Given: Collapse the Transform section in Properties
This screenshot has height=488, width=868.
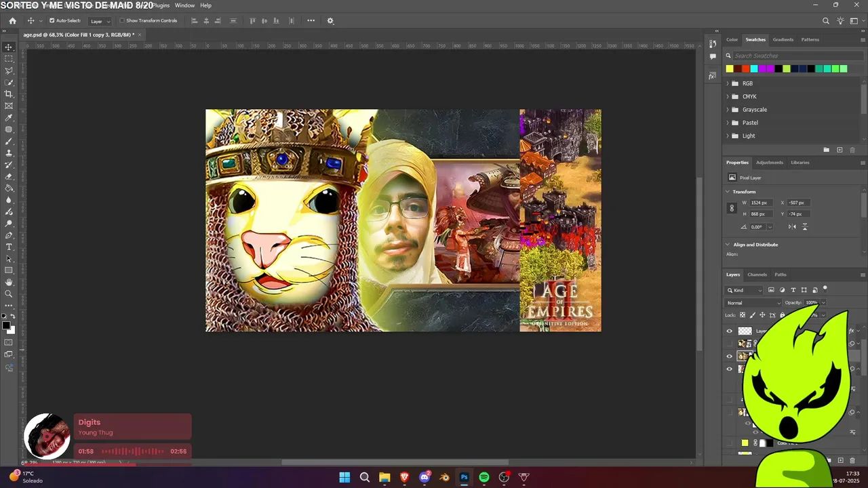Looking at the screenshot, I should (x=728, y=192).
